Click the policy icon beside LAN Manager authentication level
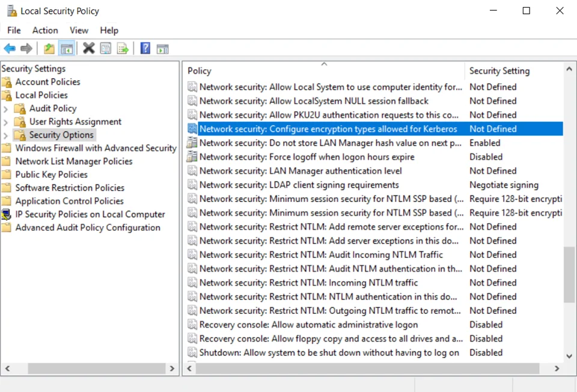The height and width of the screenshot is (392, 577). pyautogui.click(x=192, y=171)
